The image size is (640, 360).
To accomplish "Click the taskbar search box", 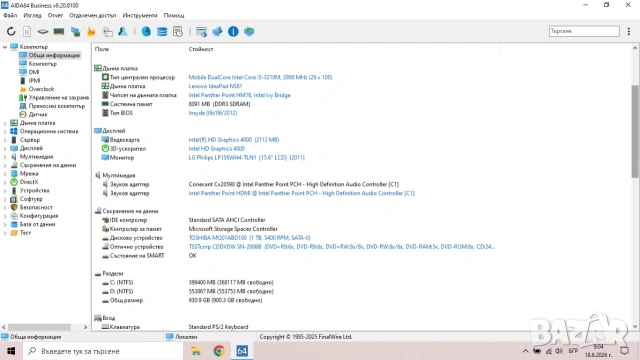I will [103, 351].
